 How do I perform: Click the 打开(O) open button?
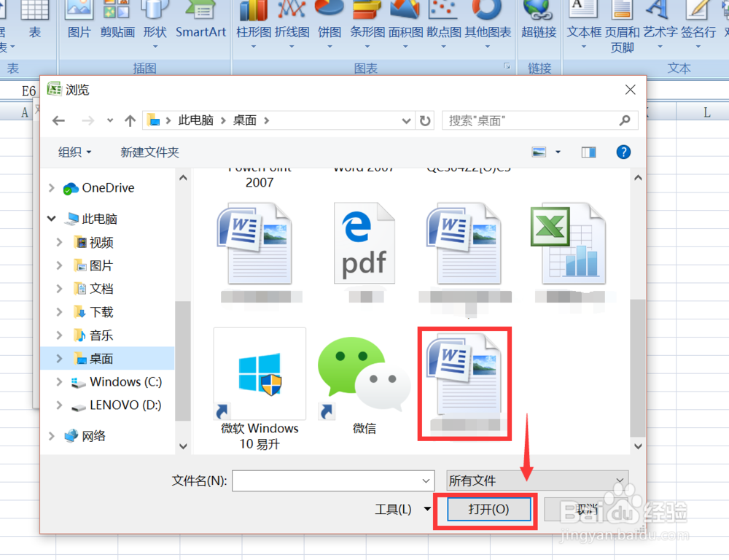pyautogui.click(x=488, y=509)
